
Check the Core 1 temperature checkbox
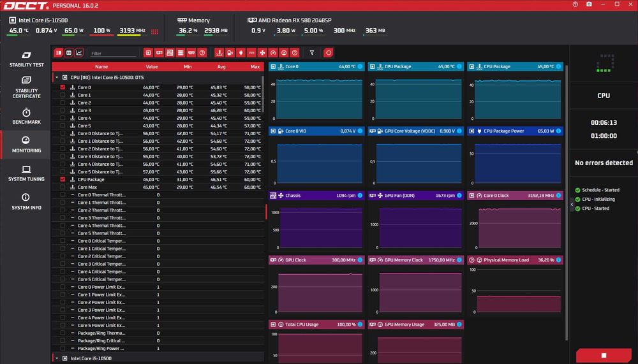[63, 95]
